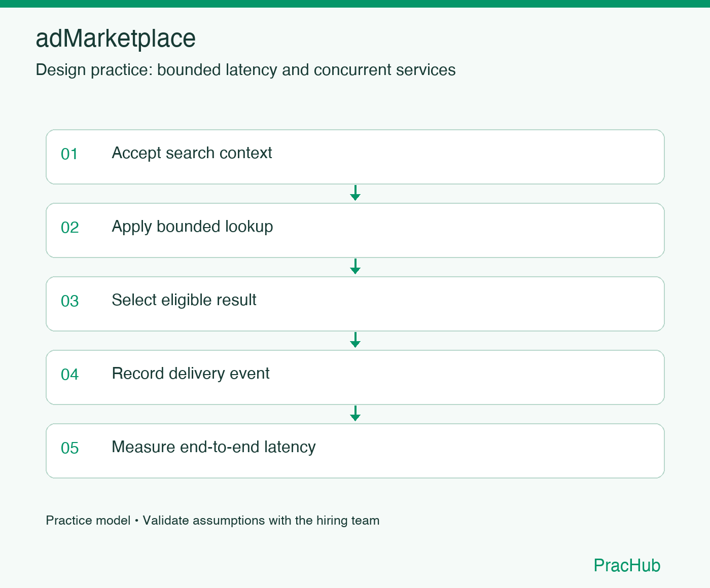Click the 'Measure end-to-end latency' step text
Viewport: 710px width, 588px height.
(214, 447)
